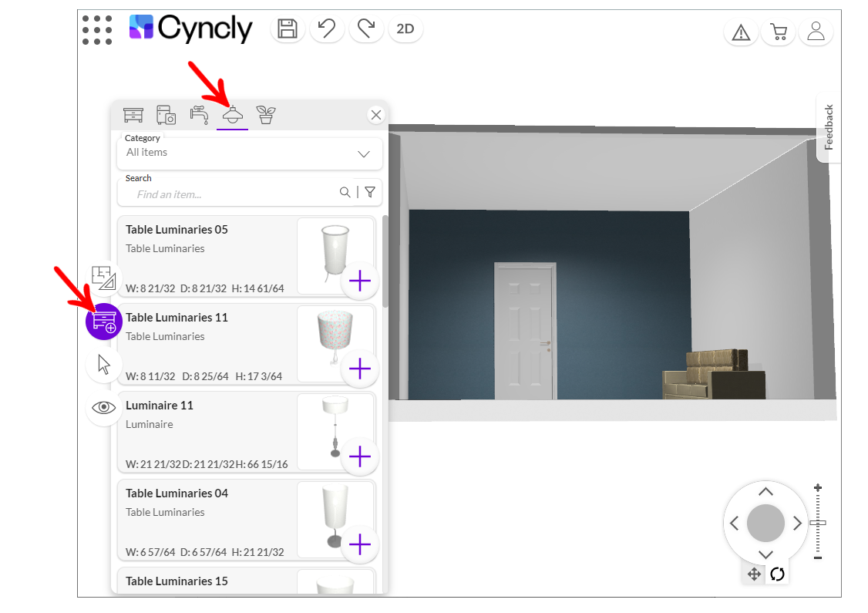Image resolution: width=868 pixels, height=613 pixels.
Task: Open the warnings triangle icon
Action: [x=741, y=32]
